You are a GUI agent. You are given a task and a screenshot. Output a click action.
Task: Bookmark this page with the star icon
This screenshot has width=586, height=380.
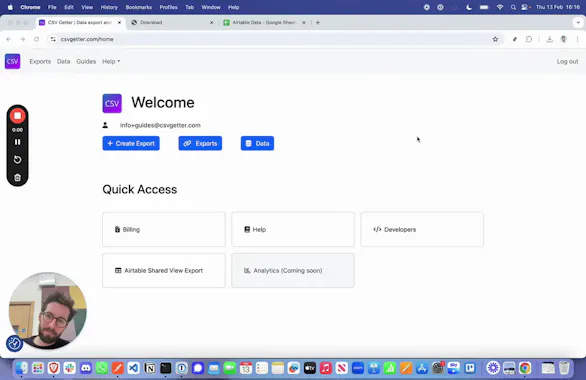(x=495, y=39)
